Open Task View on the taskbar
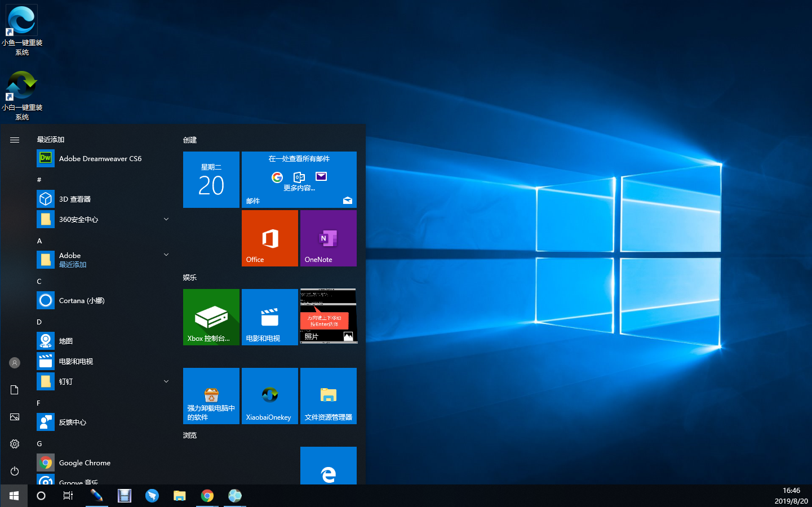Screen dimensions: 812x507 tap(68, 496)
